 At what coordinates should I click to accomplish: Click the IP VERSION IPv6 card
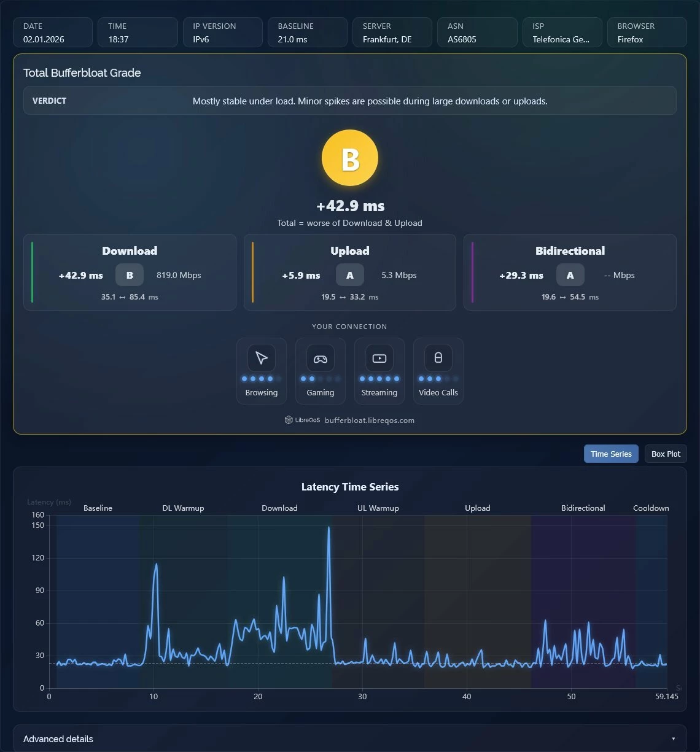223,32
